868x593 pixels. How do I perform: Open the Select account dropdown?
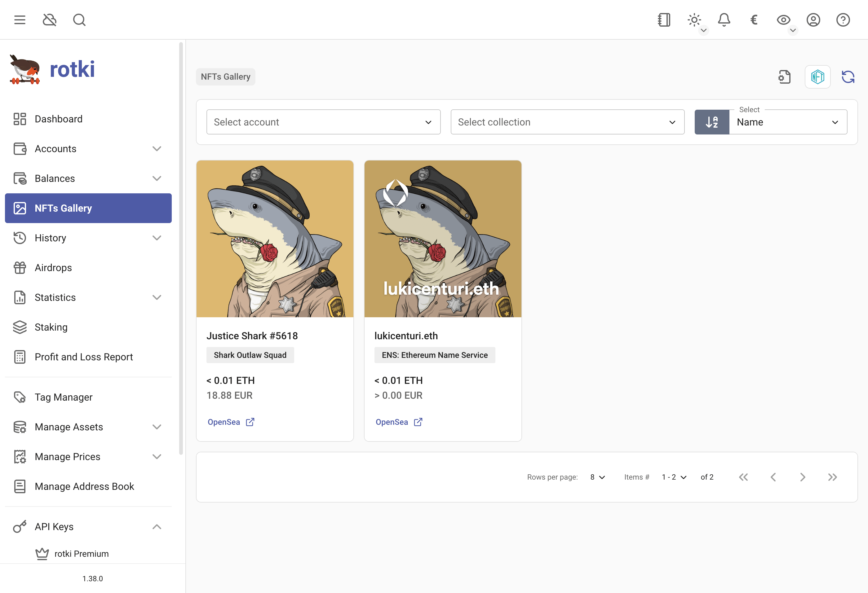(x=323, y=122)
